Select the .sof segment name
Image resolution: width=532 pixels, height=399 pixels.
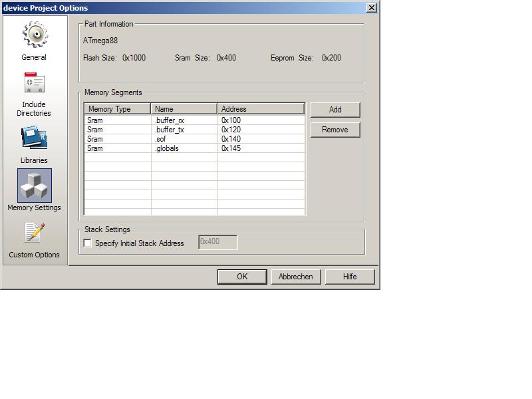(160, 139)
